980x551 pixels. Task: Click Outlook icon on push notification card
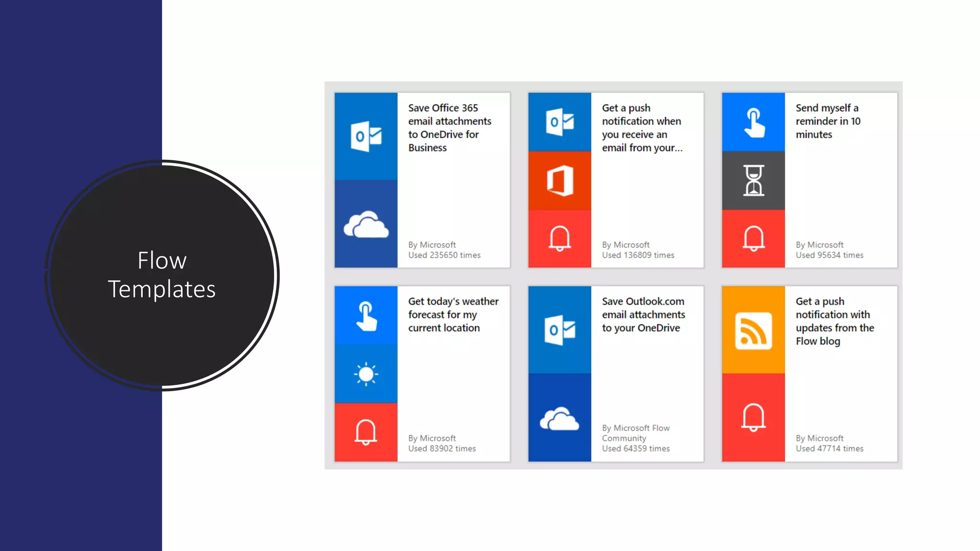(x=560, y=122)
